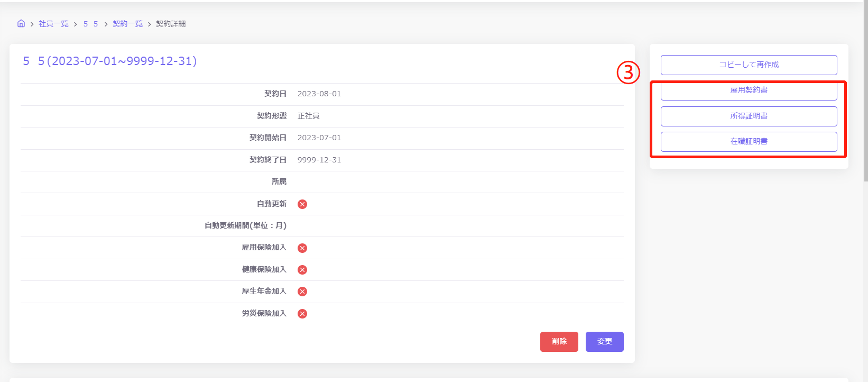This screenshot has width=868, height=382.
Task: Generate the 所得証明書 document
Action: (x=749, y=116)
